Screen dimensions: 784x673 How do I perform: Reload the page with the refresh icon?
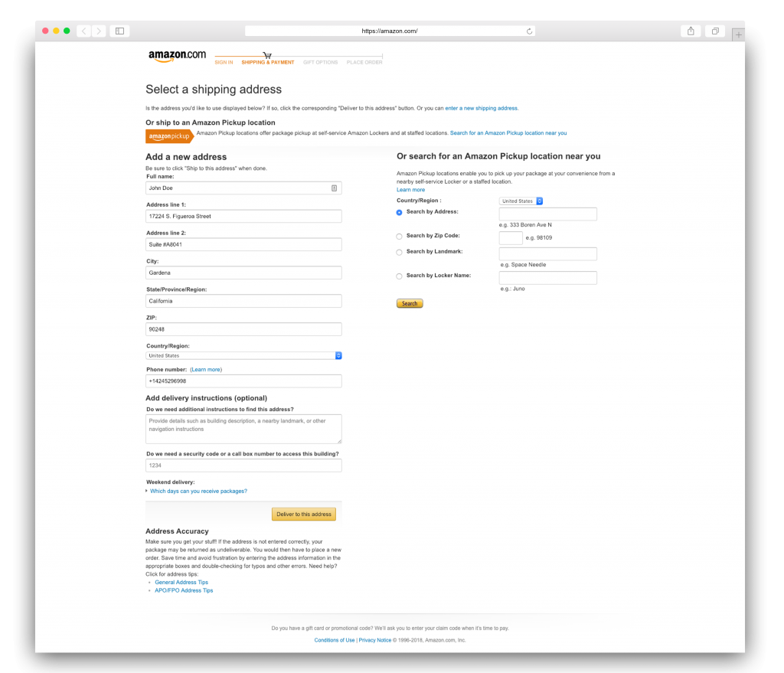[529, 31]
